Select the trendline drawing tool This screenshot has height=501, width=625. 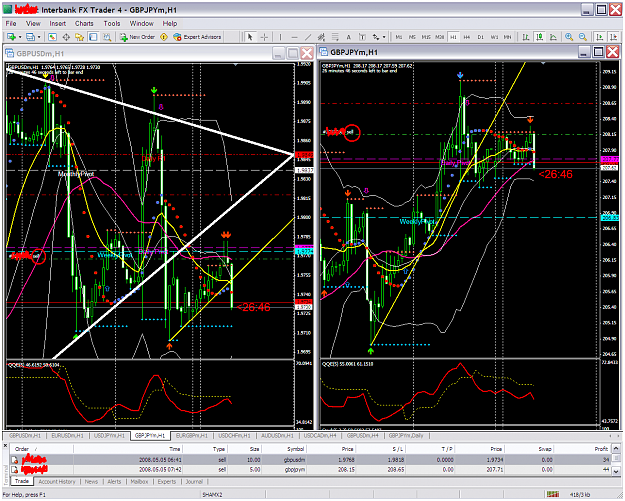308,37
